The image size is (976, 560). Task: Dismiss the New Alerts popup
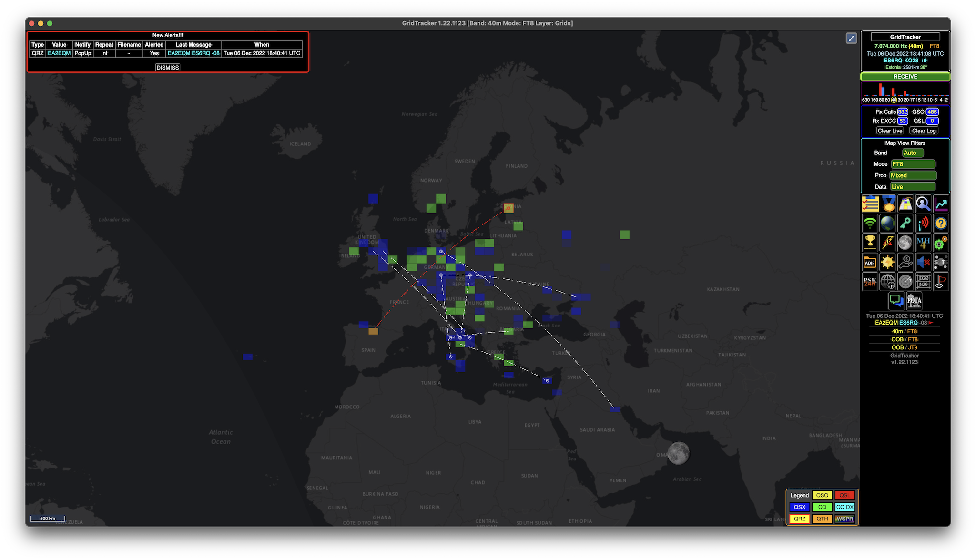pyautogui.click(x=167, y=67)
